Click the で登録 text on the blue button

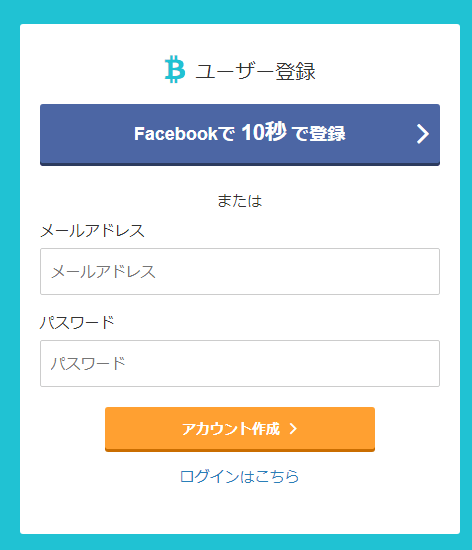pos(318,134)
